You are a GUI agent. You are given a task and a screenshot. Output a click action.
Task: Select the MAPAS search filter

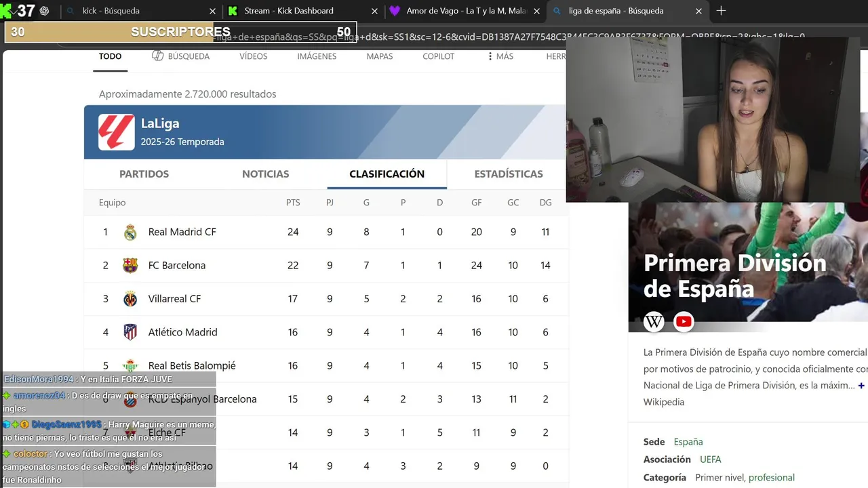380,56
